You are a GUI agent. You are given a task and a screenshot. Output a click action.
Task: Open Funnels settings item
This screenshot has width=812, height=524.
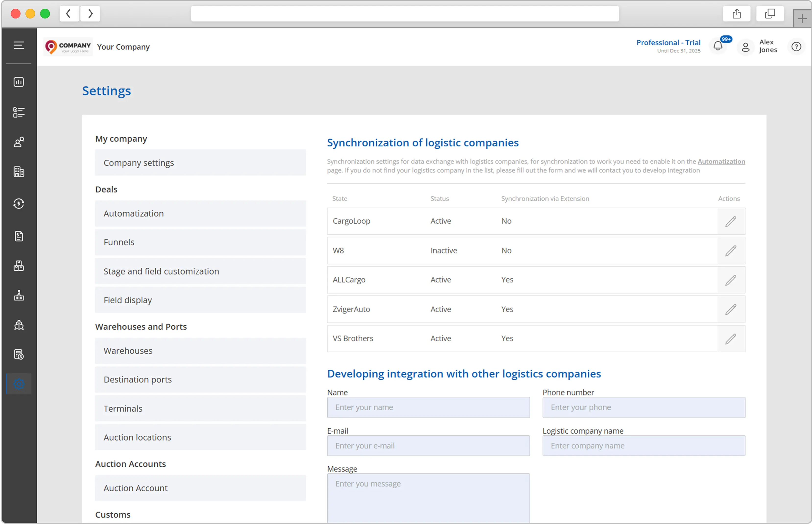pos(200,242)
